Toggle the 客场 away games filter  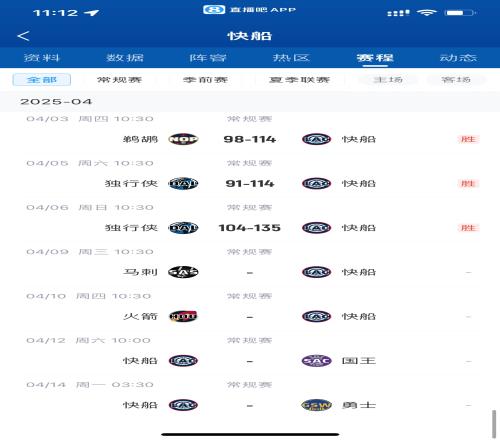coord(456,80)
